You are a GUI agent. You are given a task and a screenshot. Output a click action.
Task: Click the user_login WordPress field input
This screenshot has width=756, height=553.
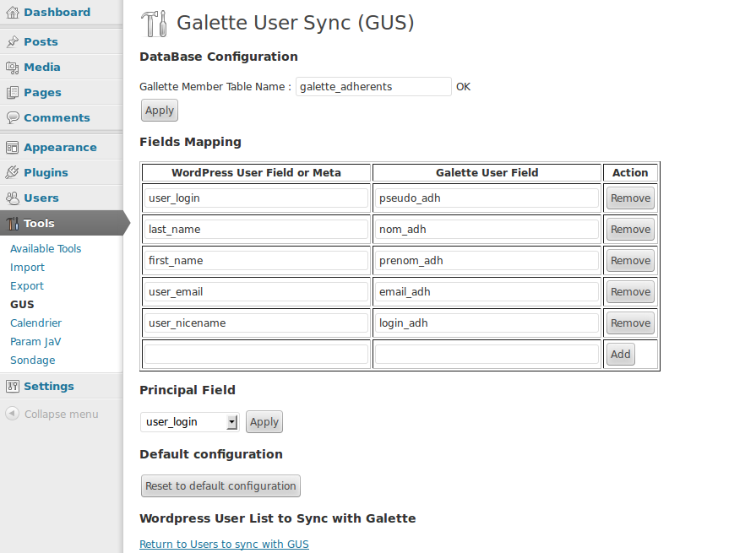(x=256, y=198)
